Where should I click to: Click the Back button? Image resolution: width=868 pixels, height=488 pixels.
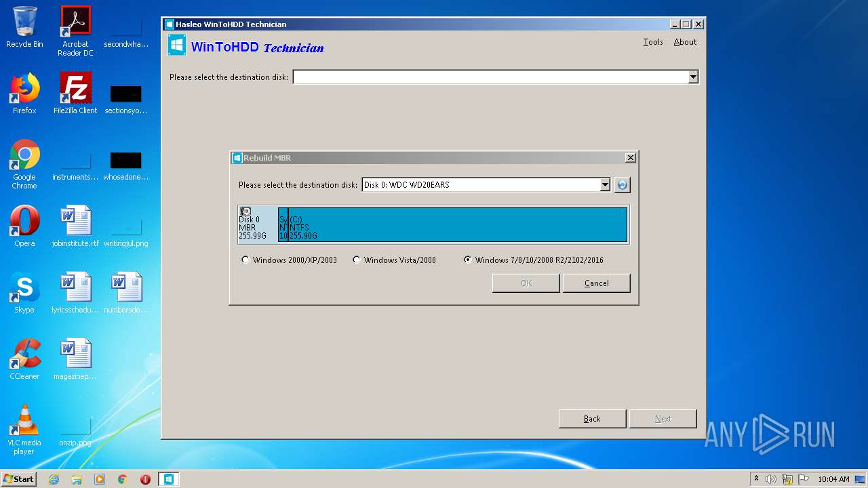pos(592,419)
